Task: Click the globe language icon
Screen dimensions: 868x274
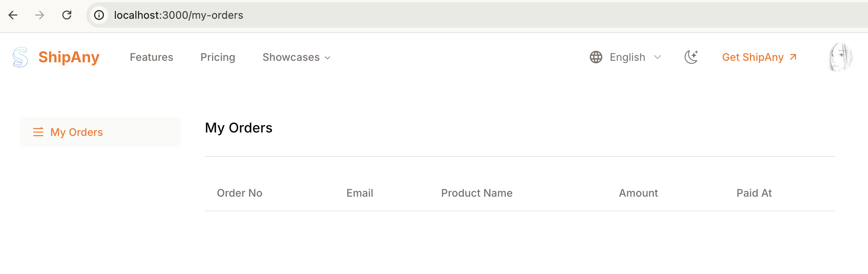Action: (x=596, y=57)
